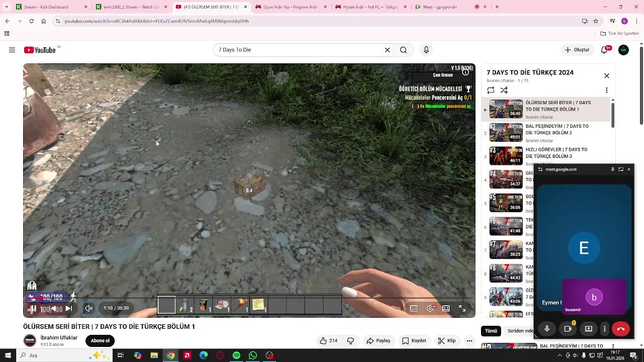The height and width of the screenshot is (362, 644).
Task: Focus the YouTube search input field
Action: [x=299, y=50]
